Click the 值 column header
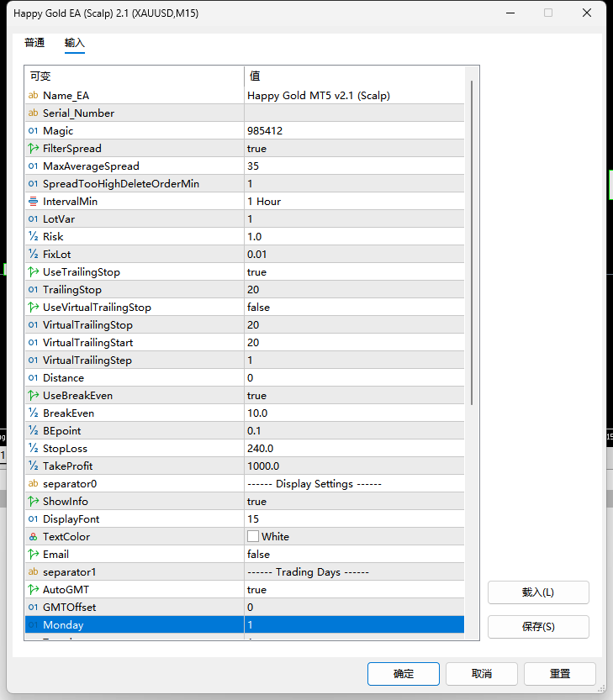The height and width of the screenshot is (700, 613). pos(354,76)
